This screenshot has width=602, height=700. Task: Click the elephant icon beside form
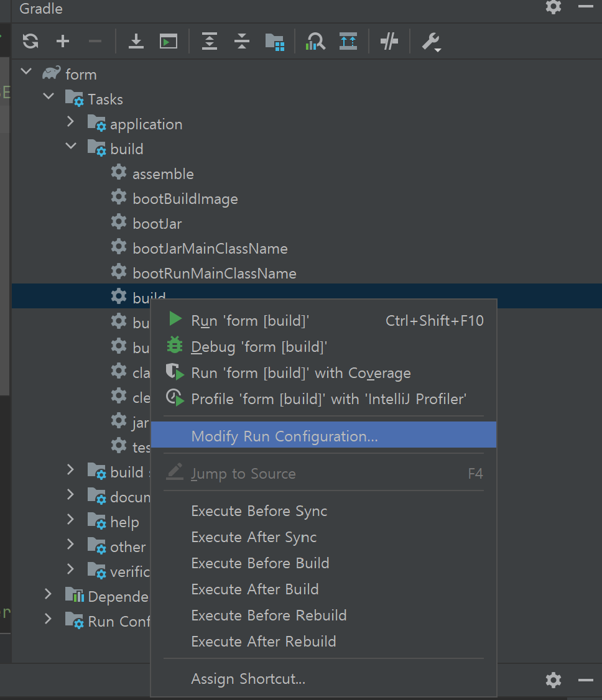[52, 72]
